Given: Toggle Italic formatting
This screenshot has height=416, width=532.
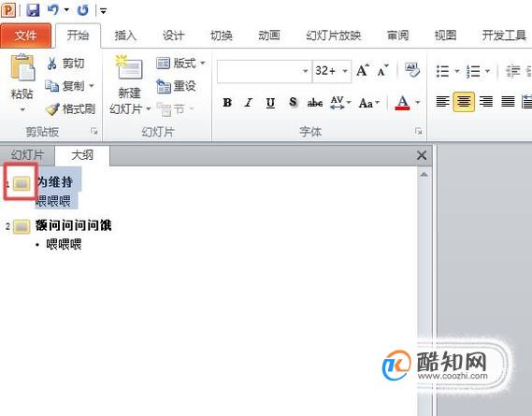Looking at the screenshot, I should click(249, 102).
